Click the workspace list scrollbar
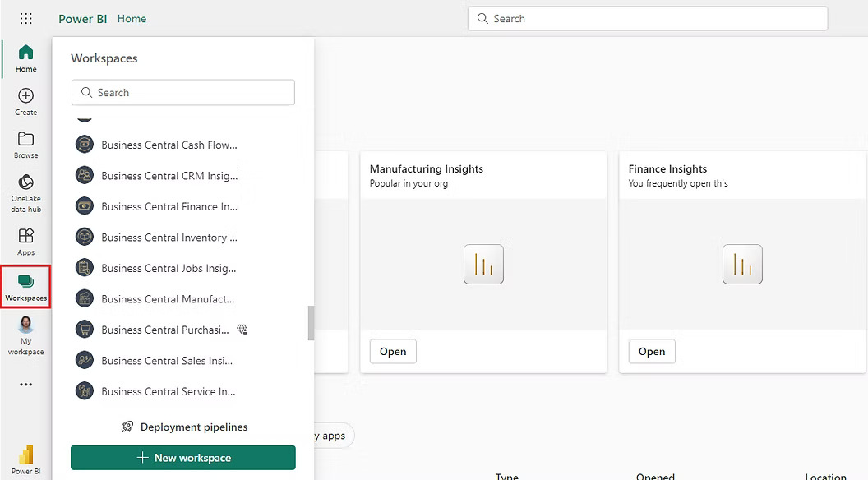Screen dimensions: 868x480 311,323
